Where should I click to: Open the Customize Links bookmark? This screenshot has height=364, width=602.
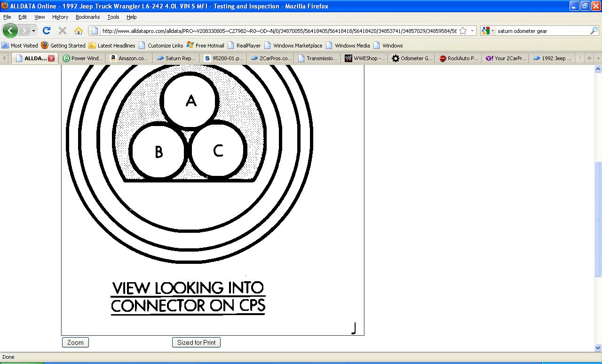[161, 46]
